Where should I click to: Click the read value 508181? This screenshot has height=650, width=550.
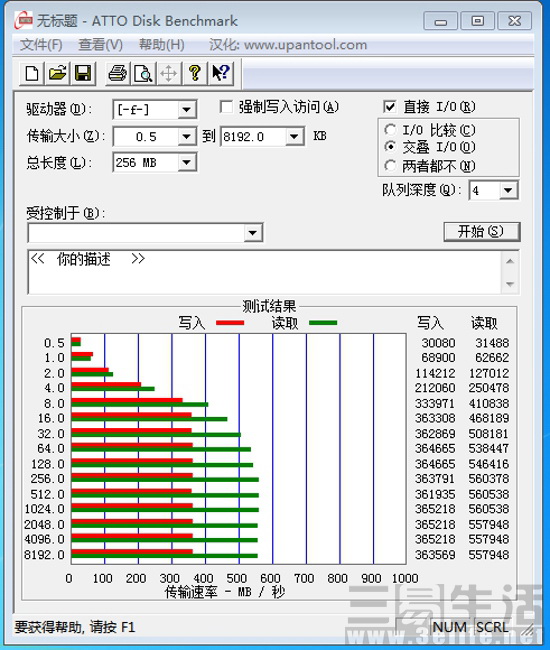tap(489, 434)
